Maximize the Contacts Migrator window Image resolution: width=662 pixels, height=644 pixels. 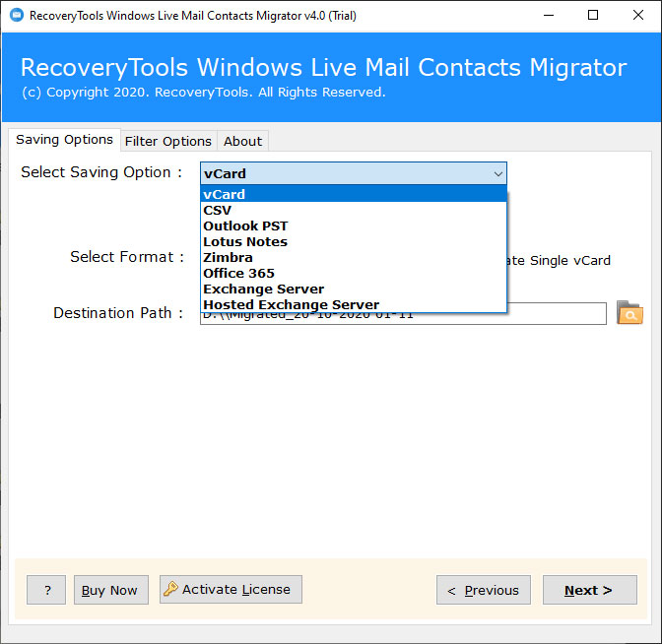pos(593,16)
